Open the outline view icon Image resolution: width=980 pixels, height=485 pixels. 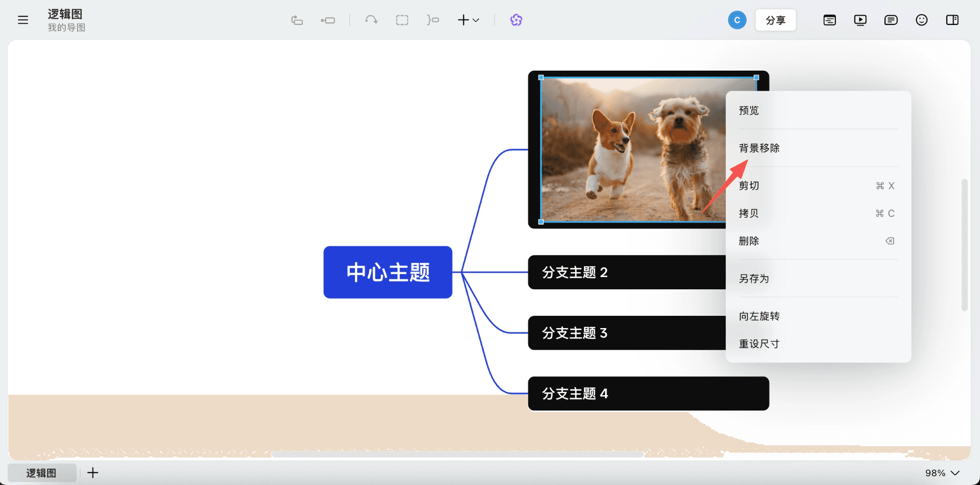[830, 20]
